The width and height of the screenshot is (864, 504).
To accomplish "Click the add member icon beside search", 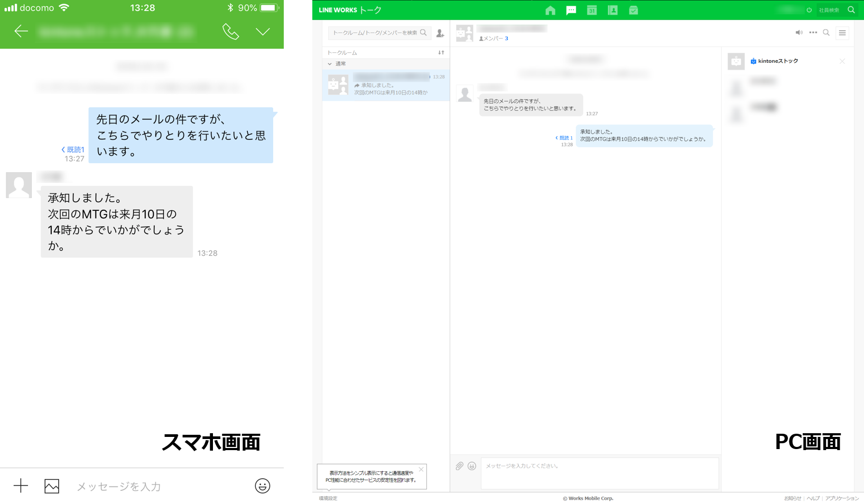I will (440, 33).
